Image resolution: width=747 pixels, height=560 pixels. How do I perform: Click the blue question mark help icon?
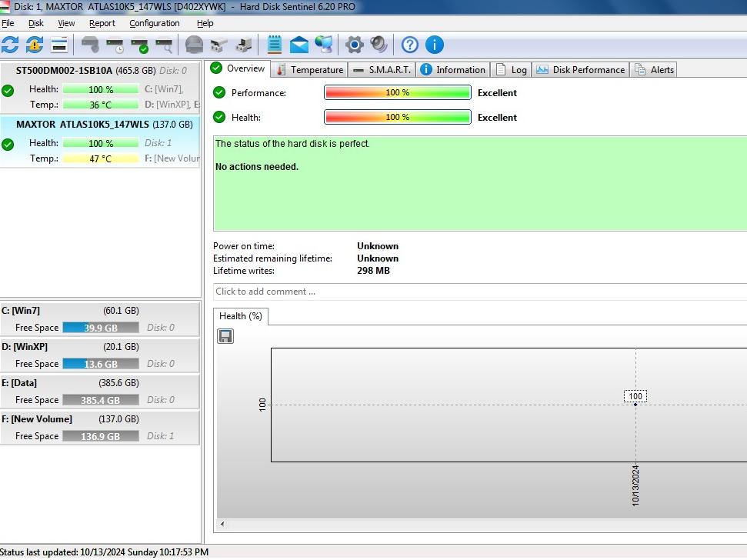pyautogui.click(x=410, y=45)
